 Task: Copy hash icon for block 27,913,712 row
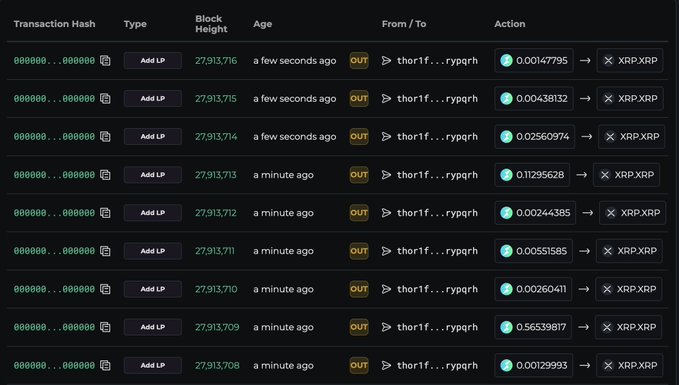click(105, 213)
